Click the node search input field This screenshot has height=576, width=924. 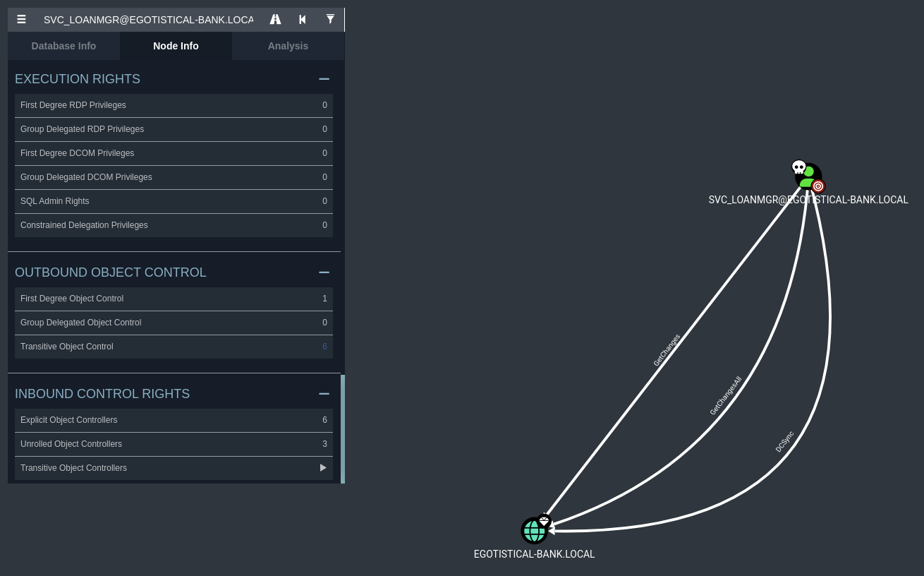point(148,20)
